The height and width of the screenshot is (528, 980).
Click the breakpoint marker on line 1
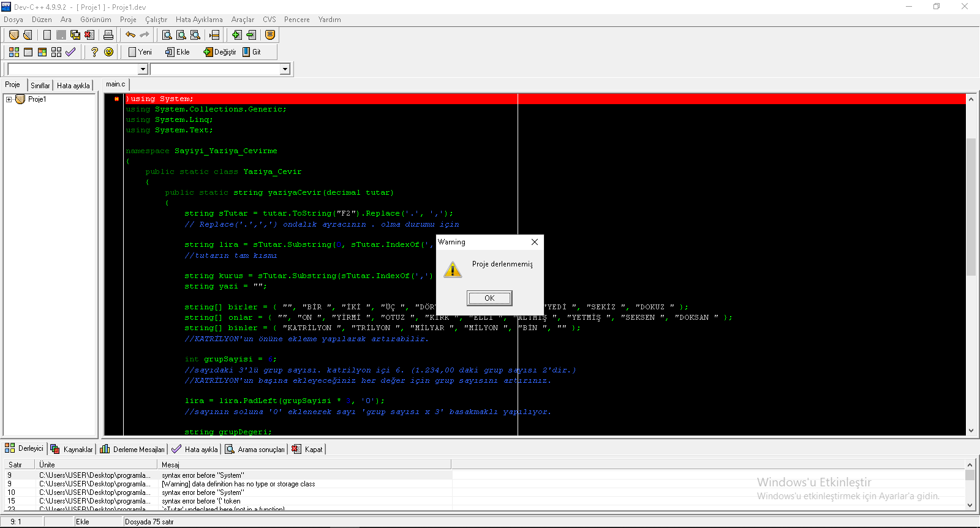tap(116, 99)
